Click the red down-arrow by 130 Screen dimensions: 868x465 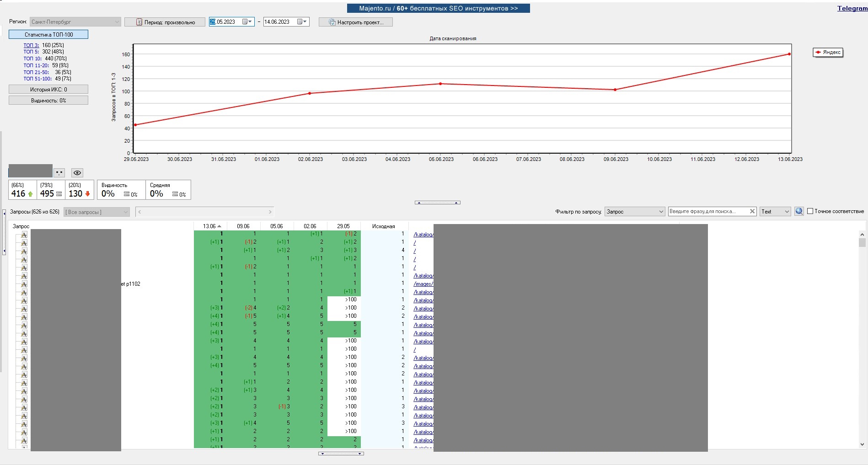(x=88, y=194)
